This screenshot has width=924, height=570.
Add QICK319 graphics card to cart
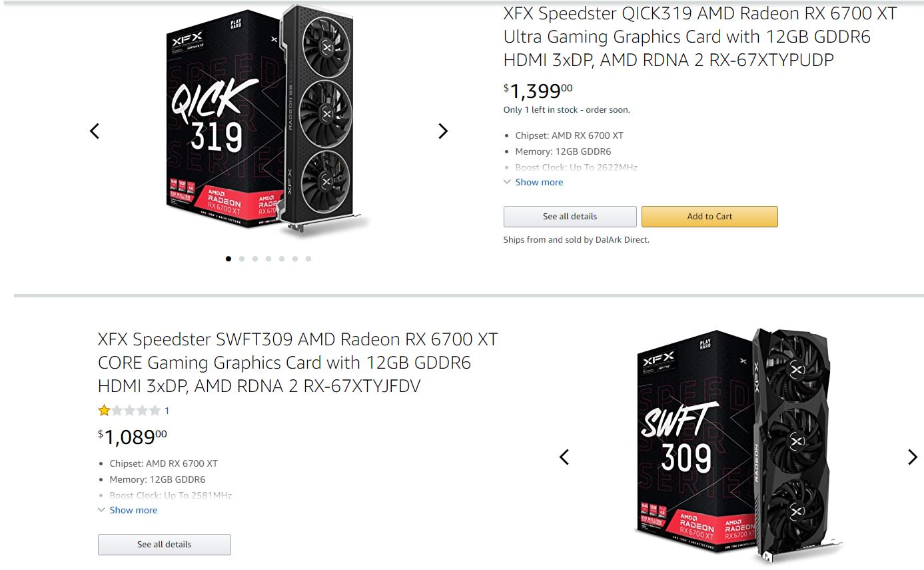(709, 217)
